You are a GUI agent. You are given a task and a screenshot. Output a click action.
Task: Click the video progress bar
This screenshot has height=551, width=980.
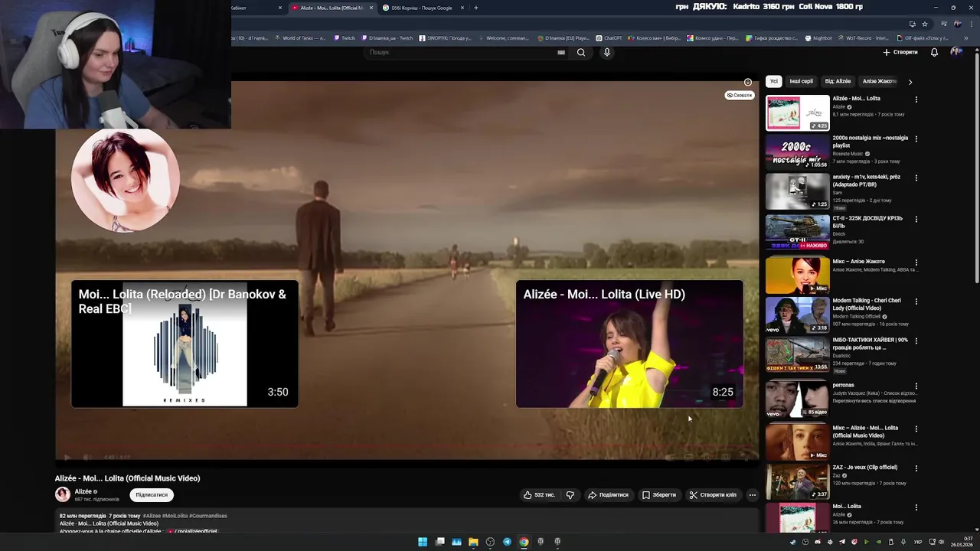(x=407, y=446)
